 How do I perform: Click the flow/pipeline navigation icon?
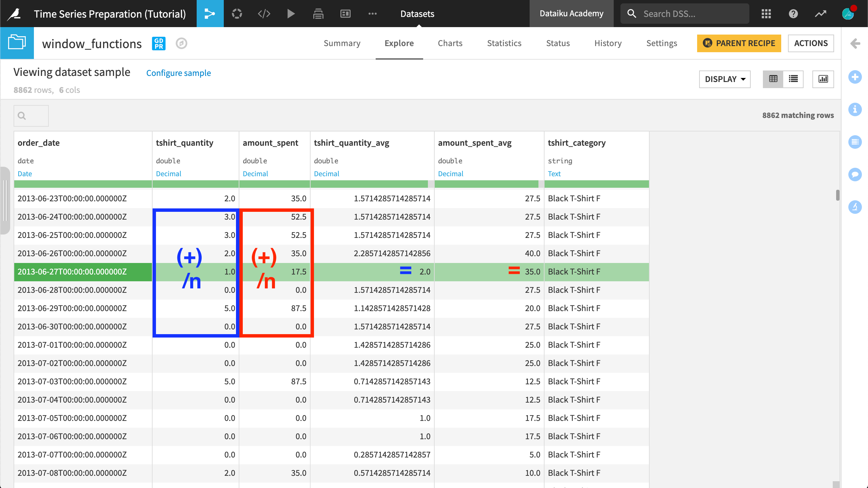[210, 13]
